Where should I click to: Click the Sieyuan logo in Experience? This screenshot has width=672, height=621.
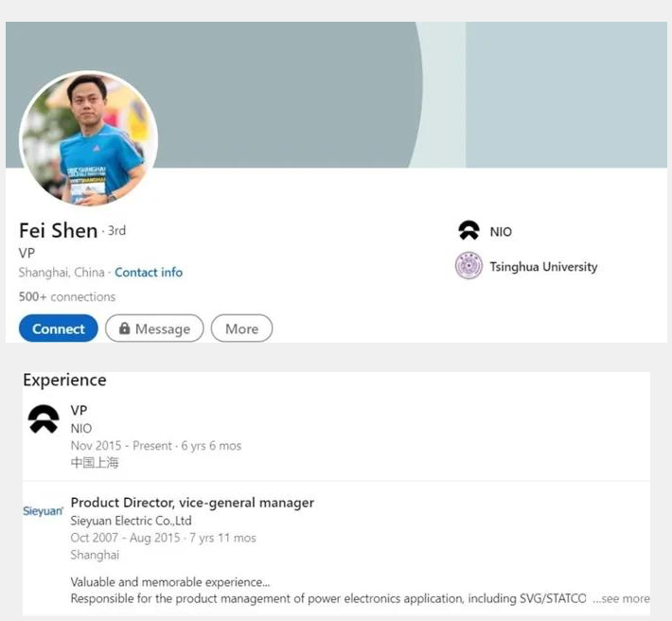pyautogui.click(x=44, y=511)
